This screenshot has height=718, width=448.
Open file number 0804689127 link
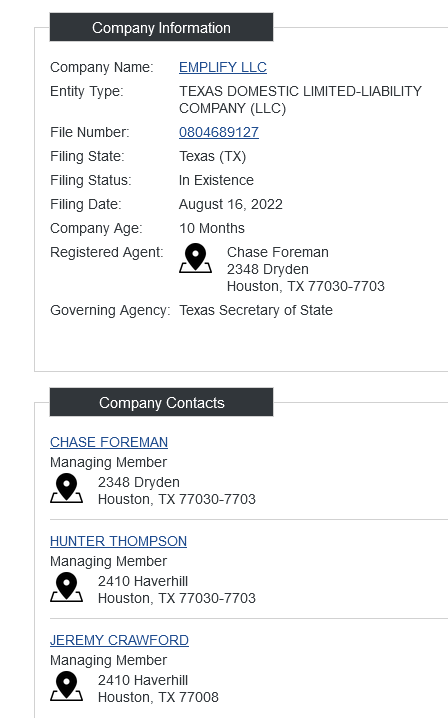point(219,132)
